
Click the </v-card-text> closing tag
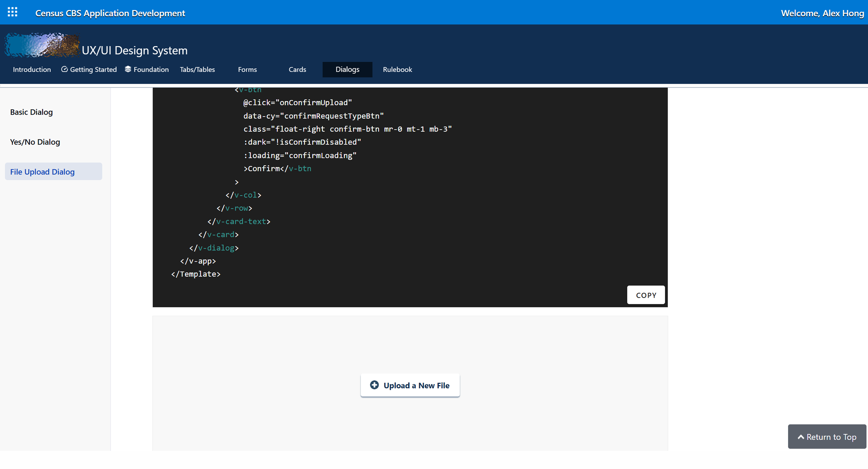(x=239, y=221)
